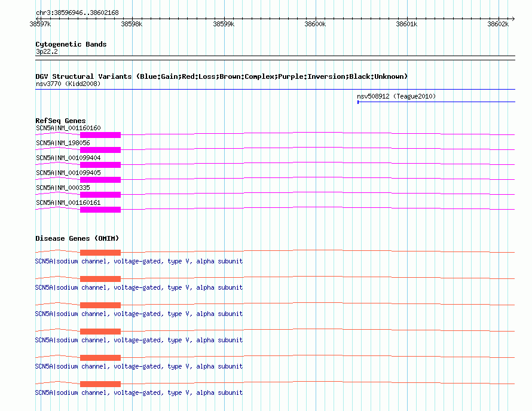Click the magenta exon of NM_001099405
532x411 pixels.
point(100,180)
